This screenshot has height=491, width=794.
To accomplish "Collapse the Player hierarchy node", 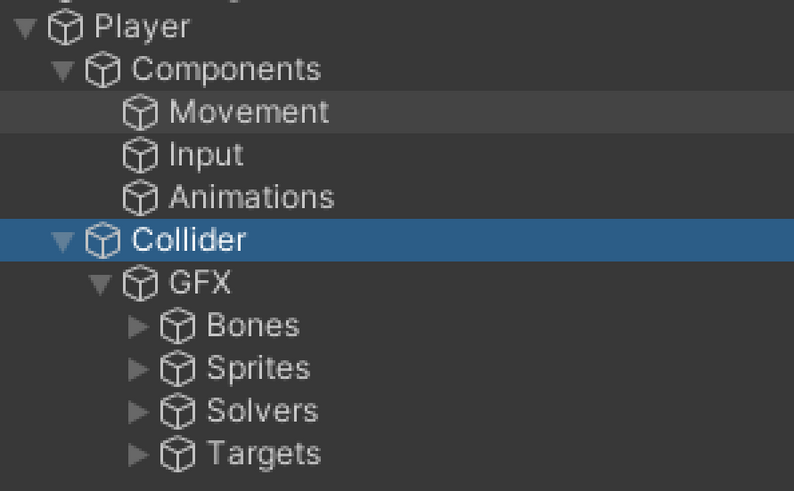I will [26, 28].
